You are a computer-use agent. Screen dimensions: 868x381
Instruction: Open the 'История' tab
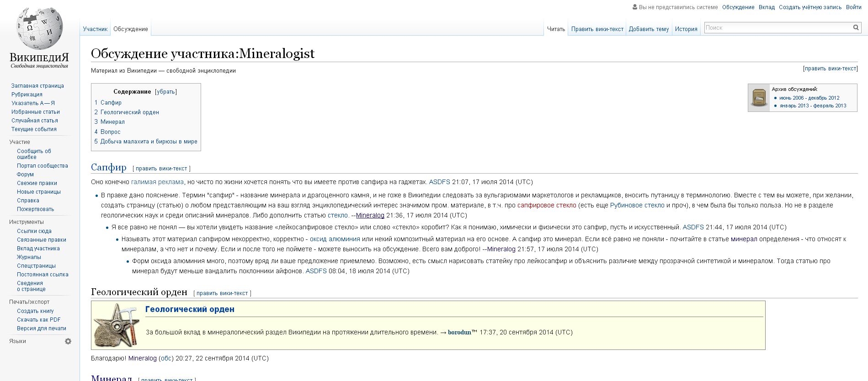coord(686,29)
